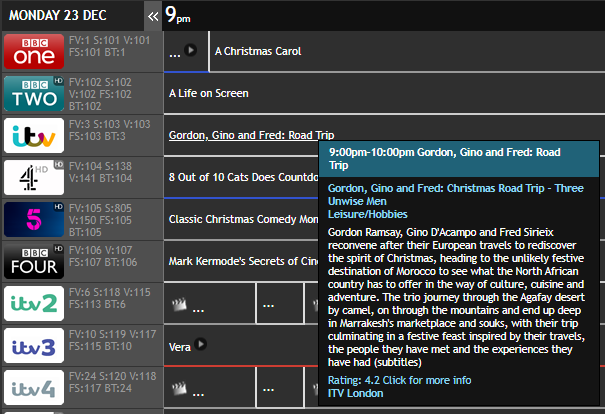Click the ITV3 channel logo

pos(34,346)
